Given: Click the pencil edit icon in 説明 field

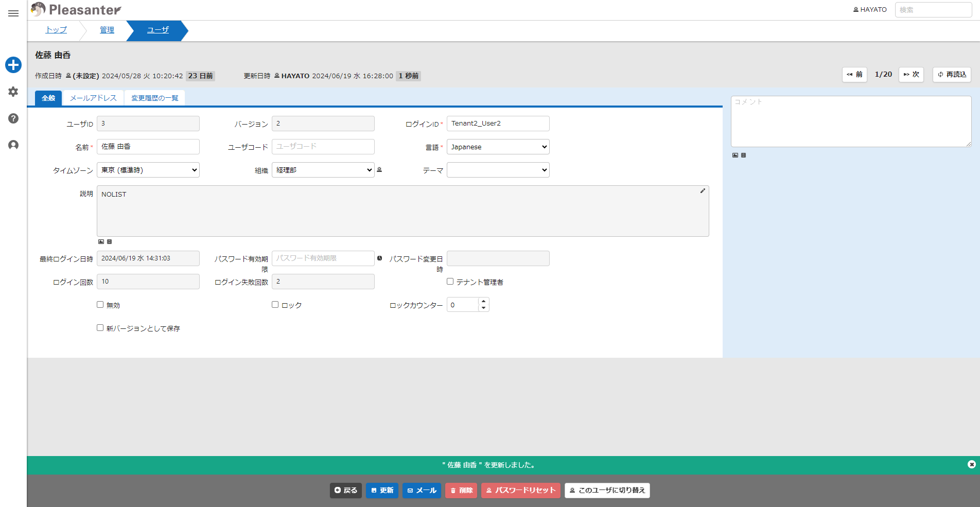Looking at the screenshot, I should 703,191.
